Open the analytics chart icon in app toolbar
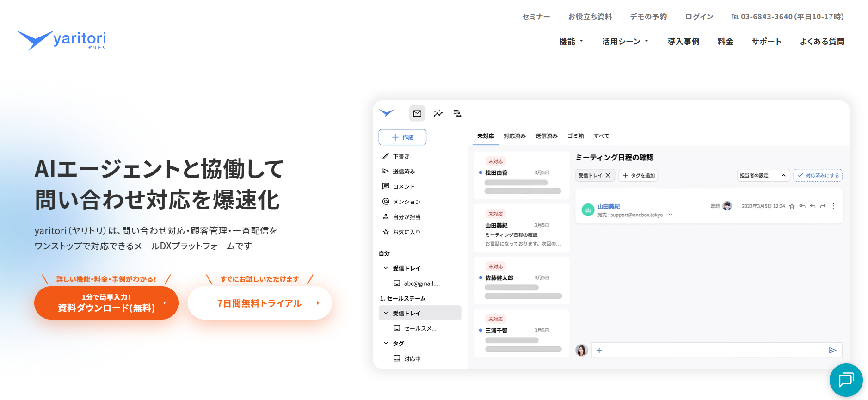The width and height of the screenshot is (868, 400). 438,113
